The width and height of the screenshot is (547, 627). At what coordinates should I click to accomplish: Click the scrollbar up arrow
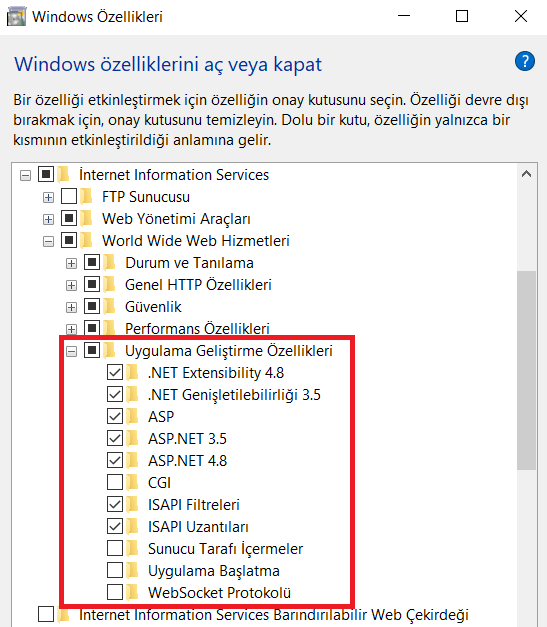[x=526, y=174]
